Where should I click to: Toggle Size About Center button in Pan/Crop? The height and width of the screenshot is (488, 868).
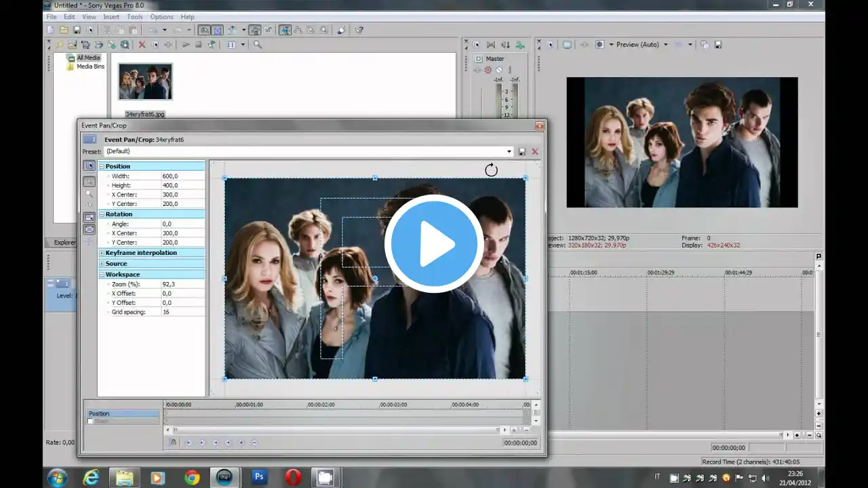pyautogui.click(x=89, y=230)
